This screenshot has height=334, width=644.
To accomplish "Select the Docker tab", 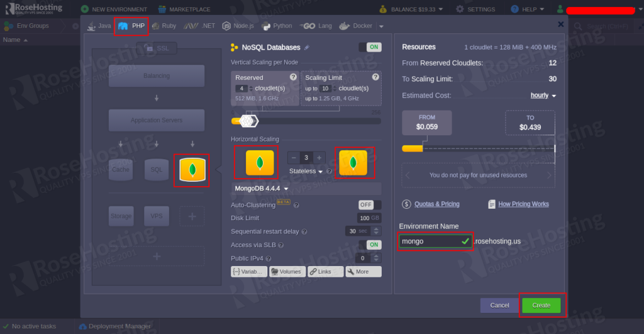I will pyautogui.click(x=356, y=26).
